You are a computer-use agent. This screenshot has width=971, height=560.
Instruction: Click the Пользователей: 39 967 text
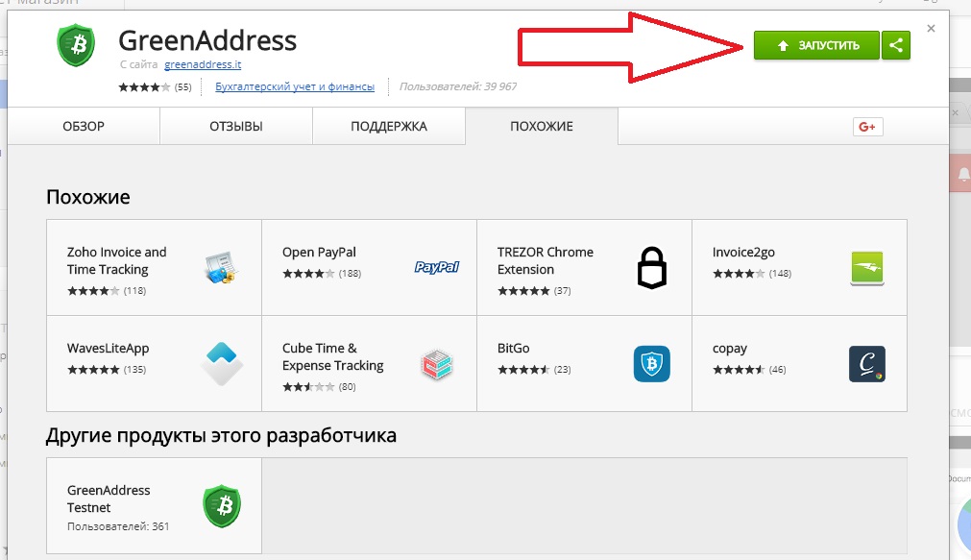[457, 86]
